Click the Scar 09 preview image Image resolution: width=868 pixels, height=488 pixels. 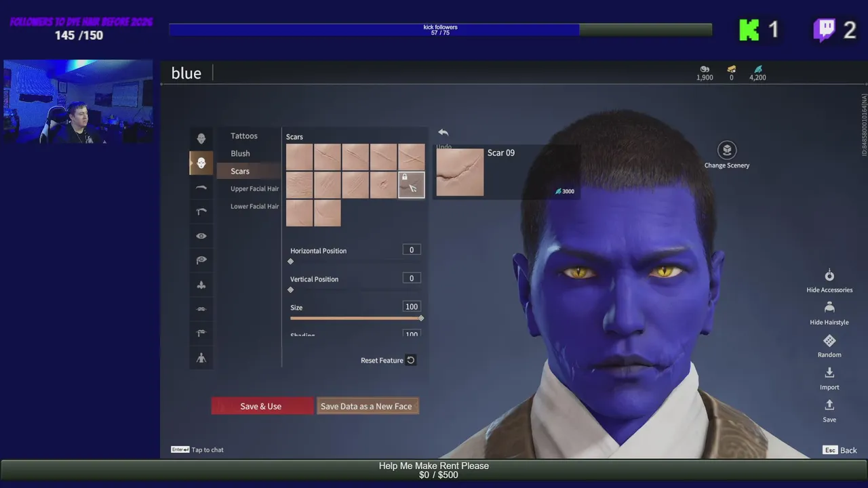point(460,172)
